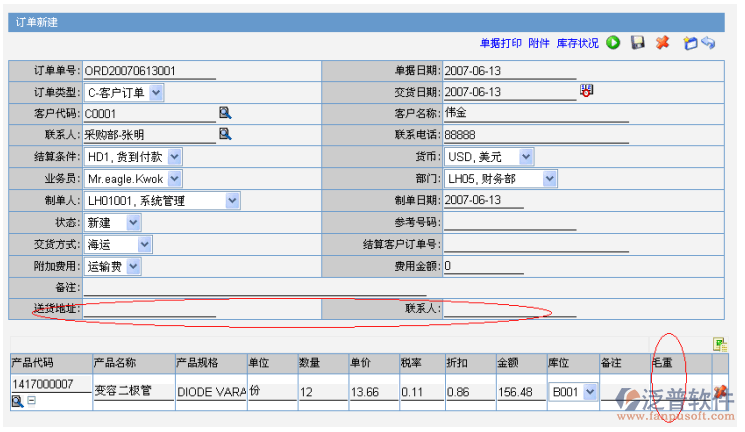Open the order type dropdown

(156, 92)
